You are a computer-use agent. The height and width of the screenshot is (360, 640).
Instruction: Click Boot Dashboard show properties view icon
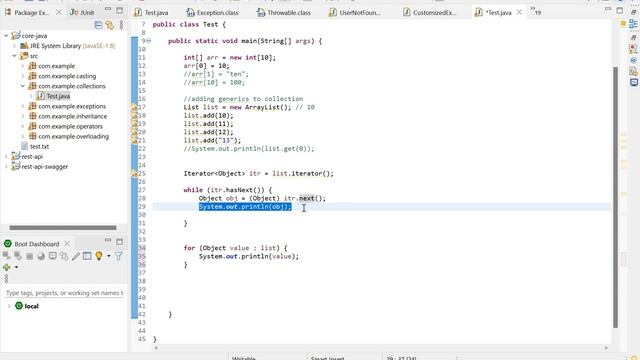pyautogui.click(x=87, y=256)
